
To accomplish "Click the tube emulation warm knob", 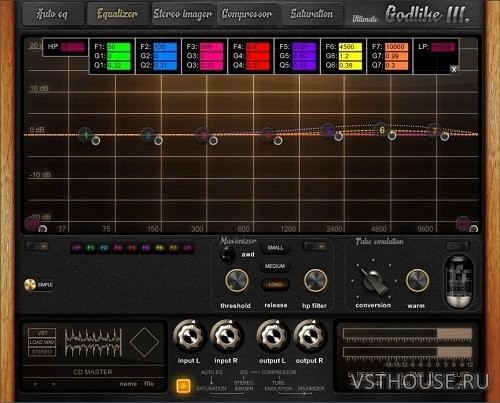I will pos(417,280).
